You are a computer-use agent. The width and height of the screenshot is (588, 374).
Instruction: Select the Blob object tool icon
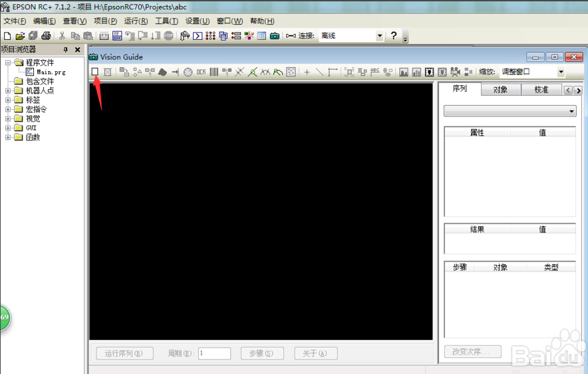[x=162, y=72]
